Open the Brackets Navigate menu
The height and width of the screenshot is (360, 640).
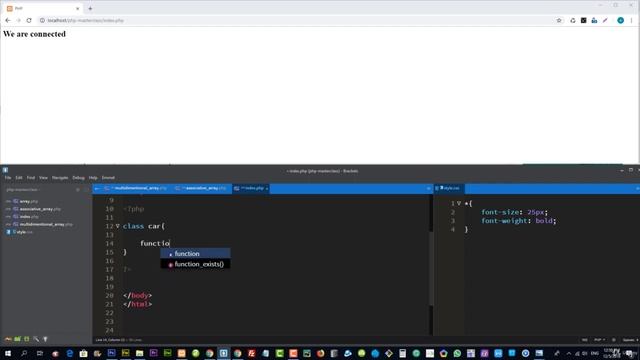(x=60, y=178)
